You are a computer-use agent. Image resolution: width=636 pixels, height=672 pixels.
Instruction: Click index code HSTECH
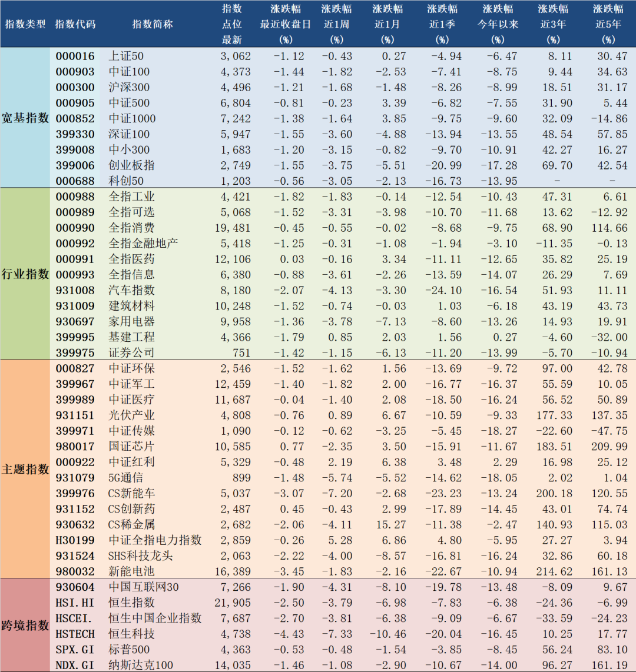coord(75,634)
